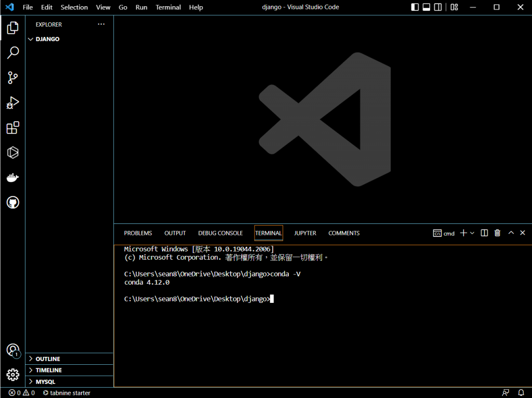Open the Manage gear settings icon
Image resolution: width=532 pixels, height=398 pixels.
(x=12, y=375)
